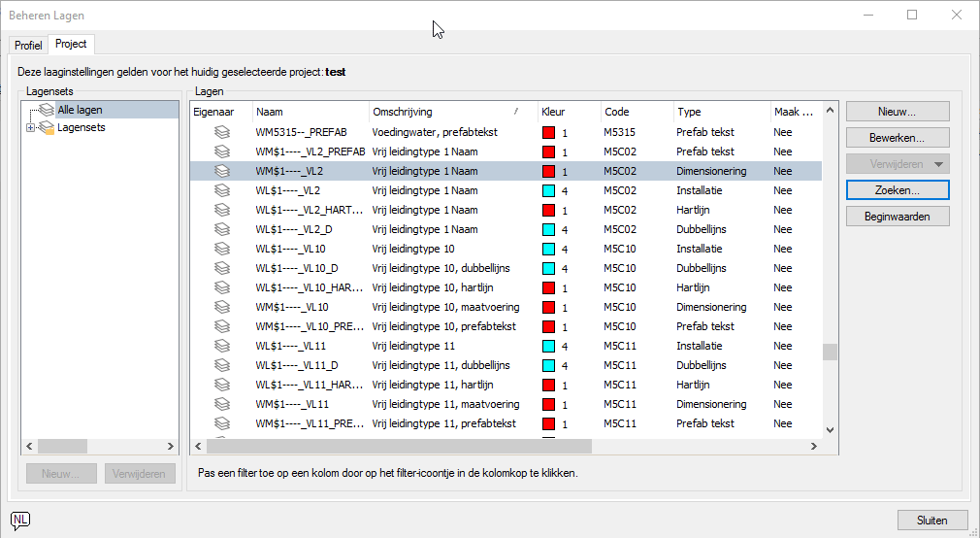The image size is (980, 538).
Task: Select the Lagensets tree item
Action: [82, 127]
